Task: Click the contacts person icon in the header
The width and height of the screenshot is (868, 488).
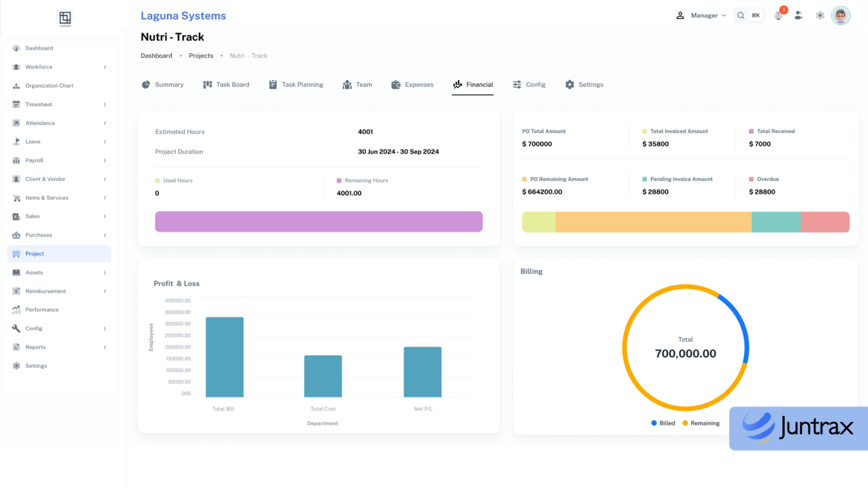Action: pyautogui.click(x=799, y=16)
